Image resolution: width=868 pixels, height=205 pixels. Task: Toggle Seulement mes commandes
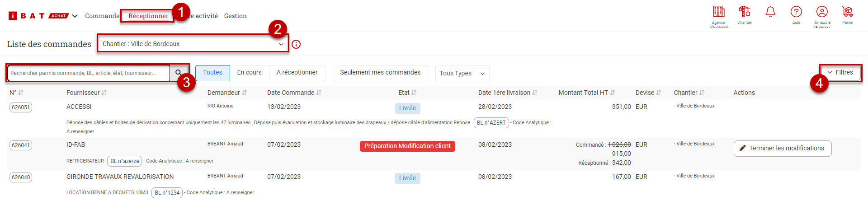[380, 73]
